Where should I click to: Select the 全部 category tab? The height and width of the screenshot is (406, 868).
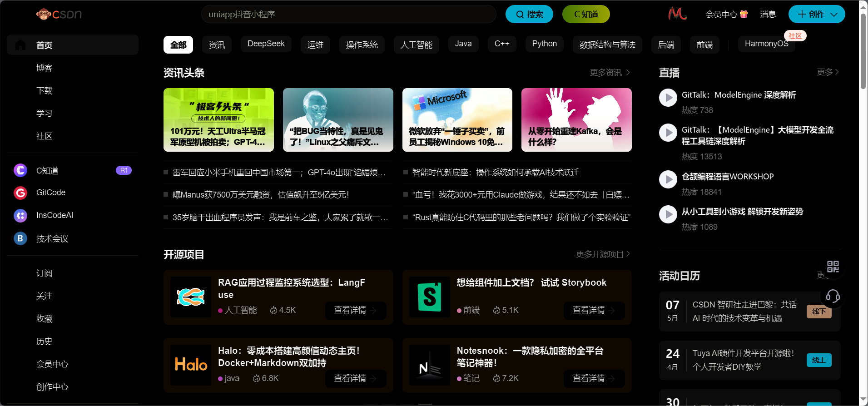(x=178, y=45)
